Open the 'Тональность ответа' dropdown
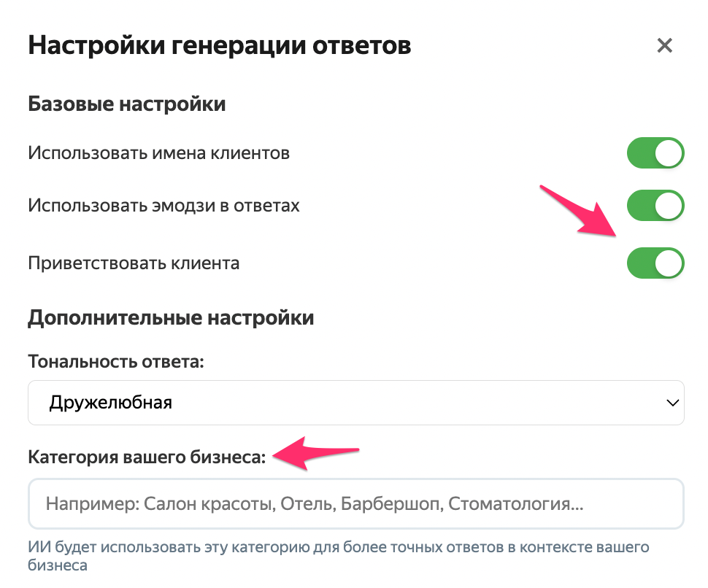The height and width of the screenshot is (588, 708). 355,402
